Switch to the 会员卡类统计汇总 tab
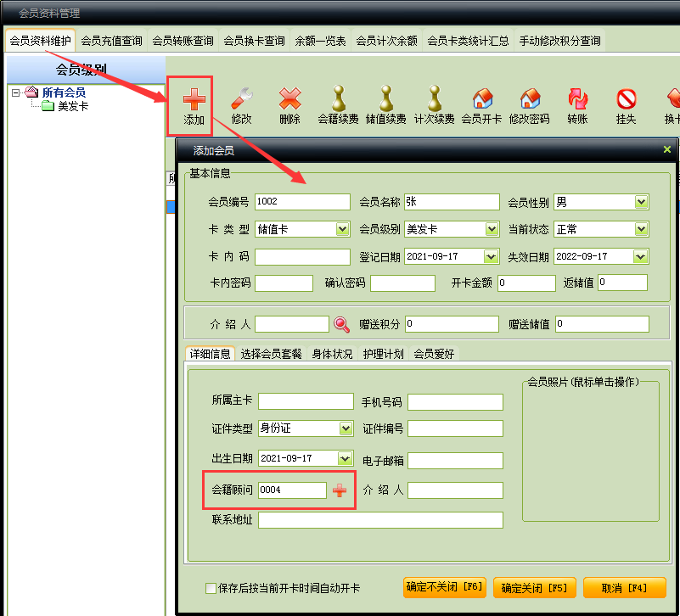 click(468, 41)
